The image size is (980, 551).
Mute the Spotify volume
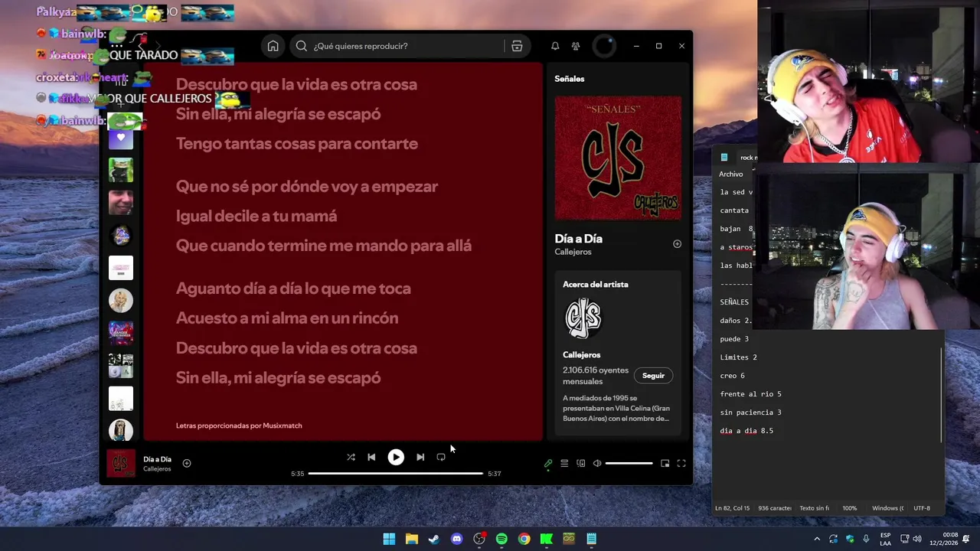(x=597, y=463)
